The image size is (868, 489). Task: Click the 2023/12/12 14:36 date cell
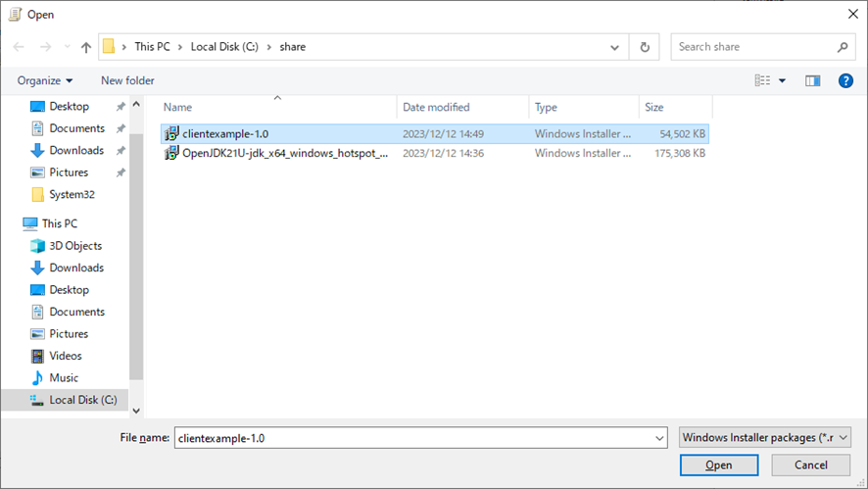(x=443, y=154)
